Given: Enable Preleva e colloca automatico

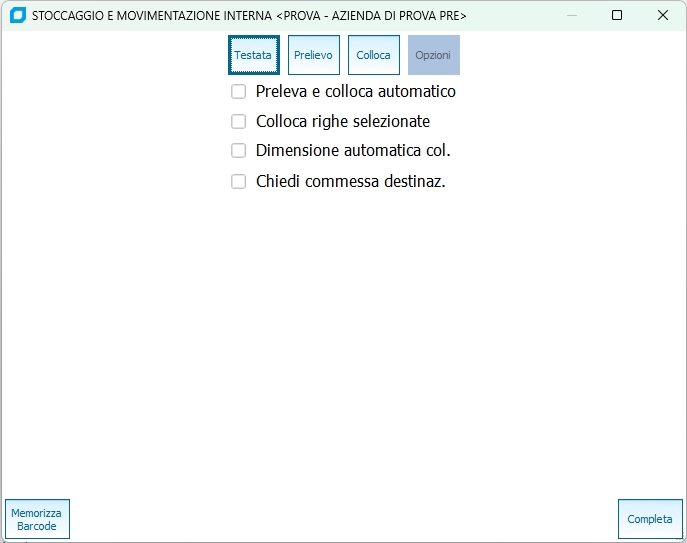Looking at the screenshot, I should 238,92.
